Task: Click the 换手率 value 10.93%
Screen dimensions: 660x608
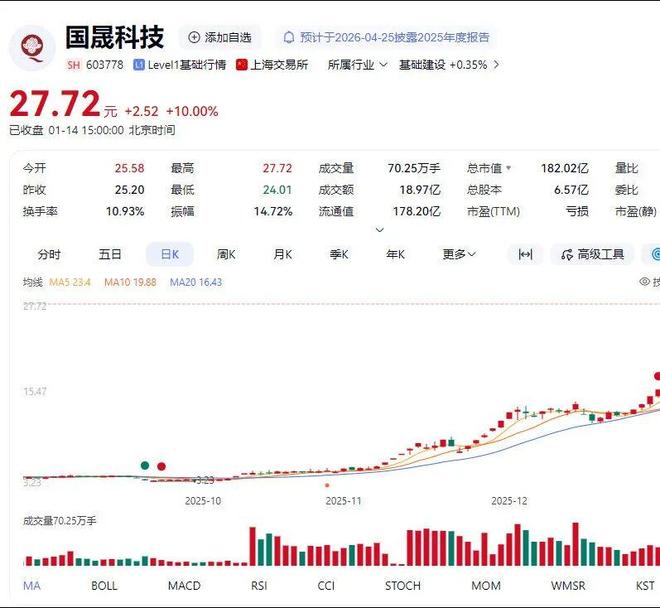Action: (125, 211)
